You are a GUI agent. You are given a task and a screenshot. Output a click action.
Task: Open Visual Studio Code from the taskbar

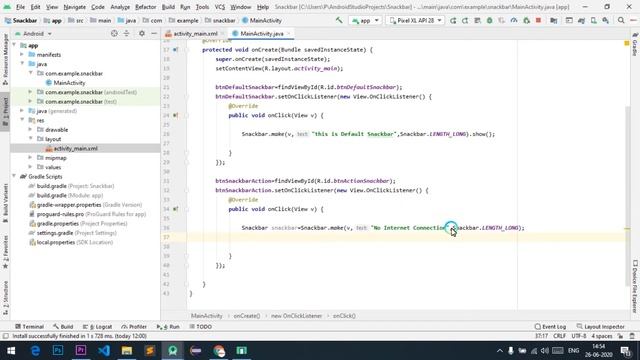click(x=104, y=351)
